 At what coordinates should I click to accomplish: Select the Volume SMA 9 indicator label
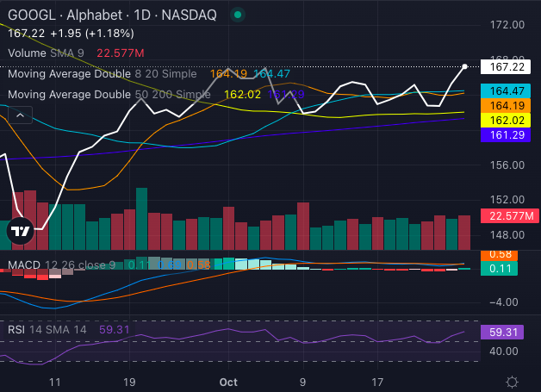click(45, 53)
